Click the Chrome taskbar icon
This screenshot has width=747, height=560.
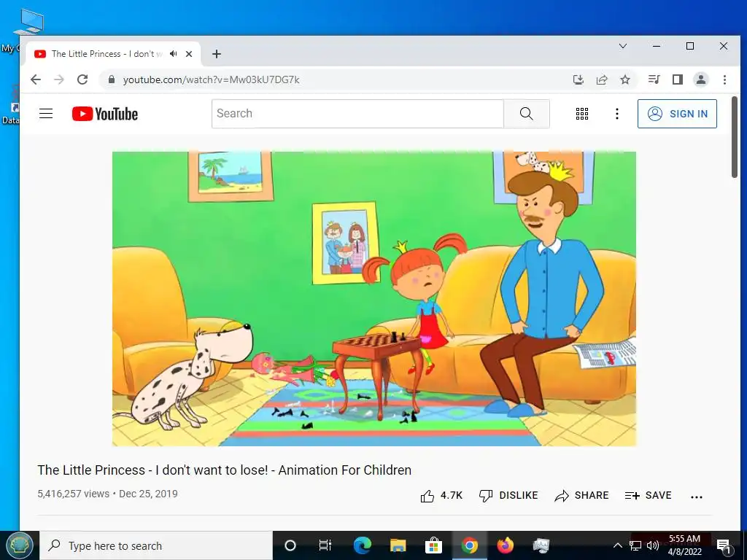tap(469, 545)
